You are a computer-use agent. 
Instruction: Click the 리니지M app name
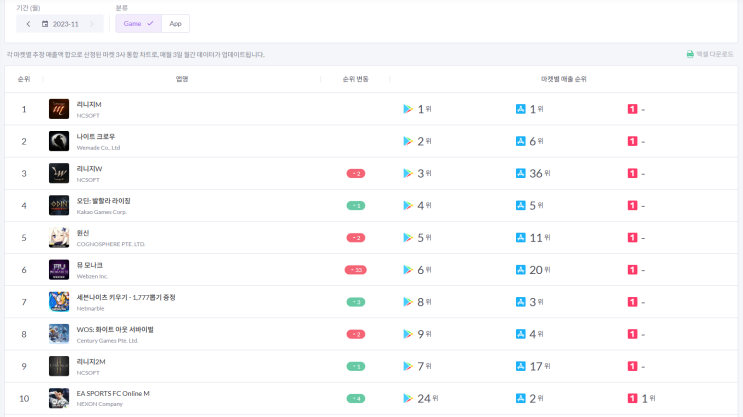(x=89, y=104)
